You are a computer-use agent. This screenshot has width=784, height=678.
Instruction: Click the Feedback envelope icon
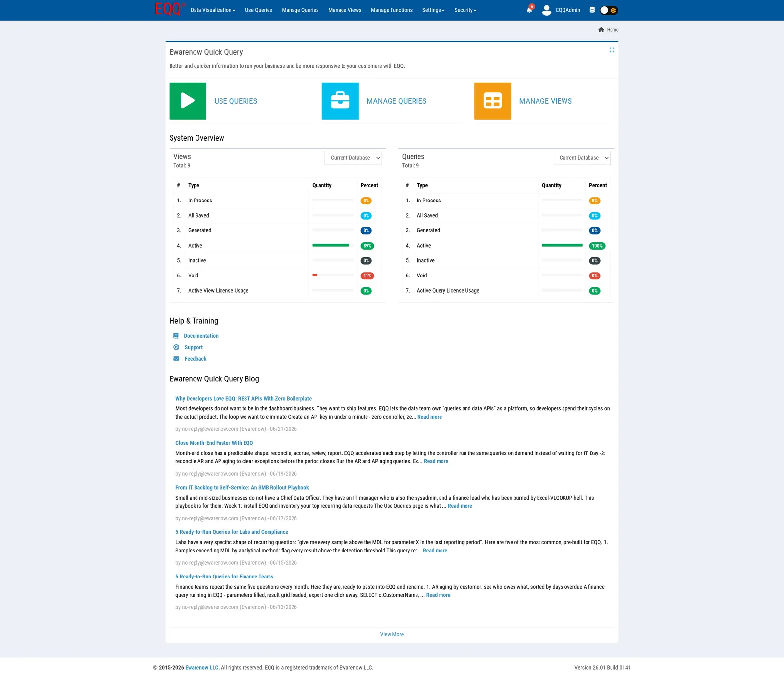[176, 359]
